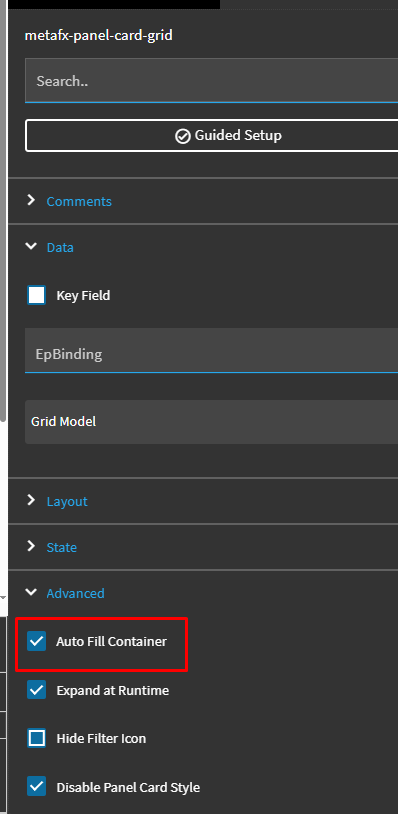Open the Guided Setup button
The width and height of the screenshot is (398, 814).
pyautogui.click(x=212, y=136)
